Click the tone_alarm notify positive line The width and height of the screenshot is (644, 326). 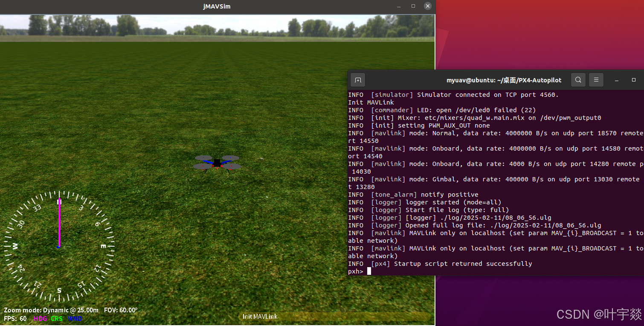coord(413,195)
